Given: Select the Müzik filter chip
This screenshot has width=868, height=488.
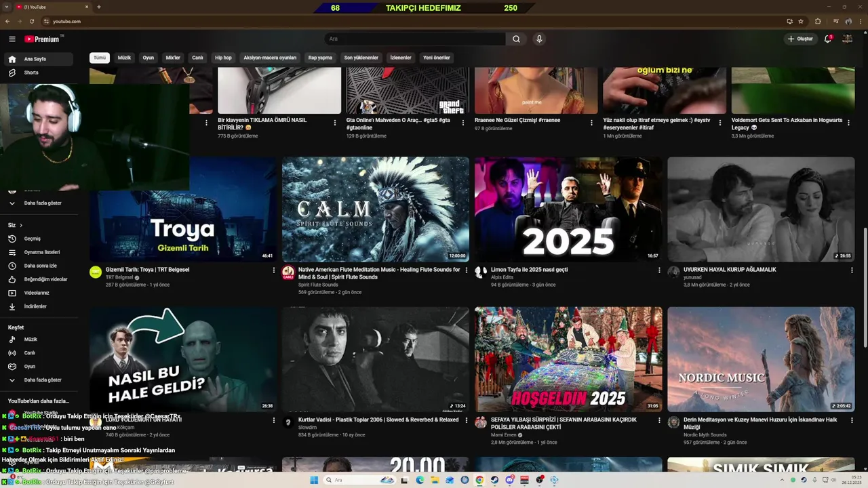Looking at the screenshot, I should click(x=124, y=58).
